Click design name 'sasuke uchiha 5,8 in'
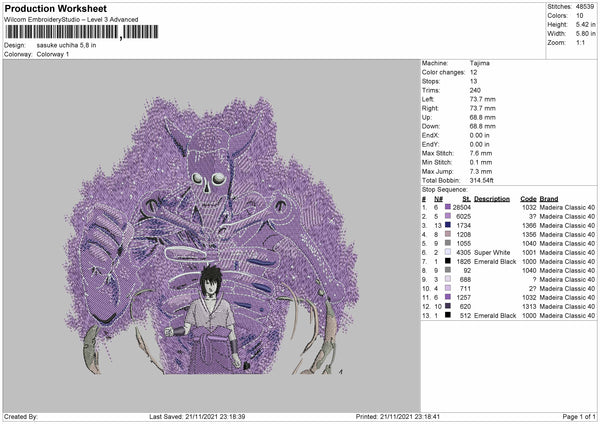600x424 pixels. 66,45
